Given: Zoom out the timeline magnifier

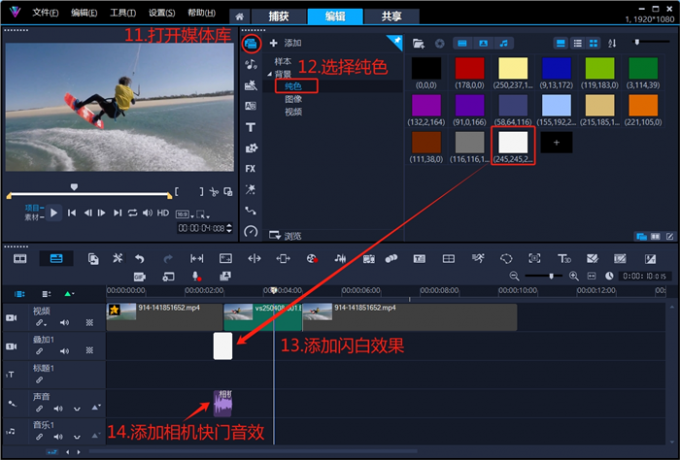Looking at the screenshot, I should coord(514,276).
